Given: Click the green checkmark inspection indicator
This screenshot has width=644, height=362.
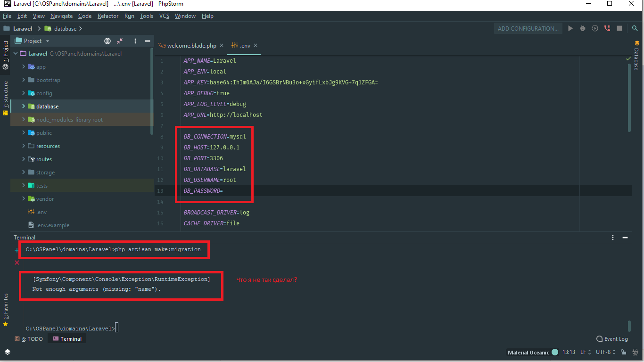Looking at the screenshot, I should pos(628,59).
